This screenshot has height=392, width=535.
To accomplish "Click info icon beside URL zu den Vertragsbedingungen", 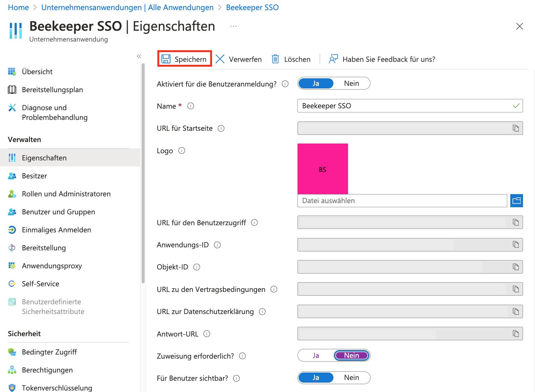I will 274,289.
